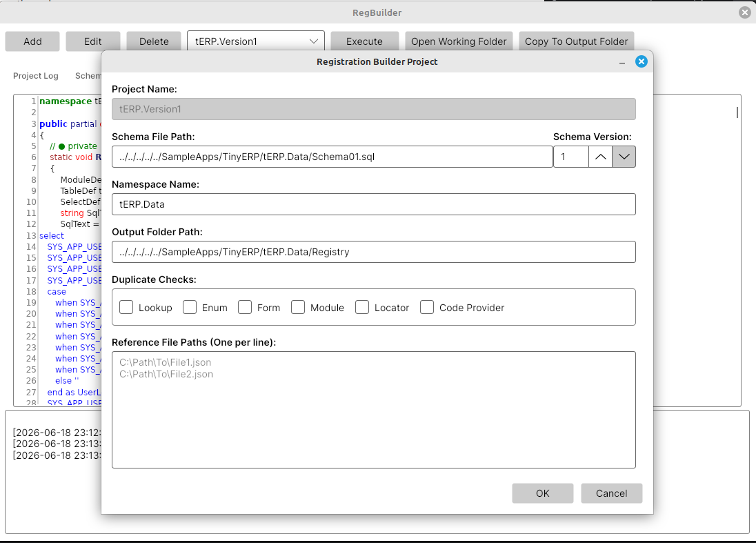The height and width of the screenshot is (543, 756).
Task: Check the Locator duplicate check box
Action: point(362,307)
